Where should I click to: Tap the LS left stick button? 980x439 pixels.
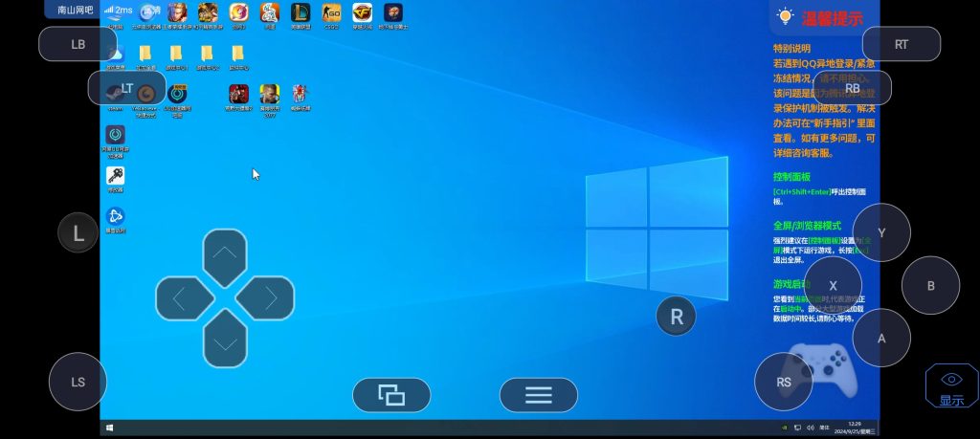[x=78, y=382]
